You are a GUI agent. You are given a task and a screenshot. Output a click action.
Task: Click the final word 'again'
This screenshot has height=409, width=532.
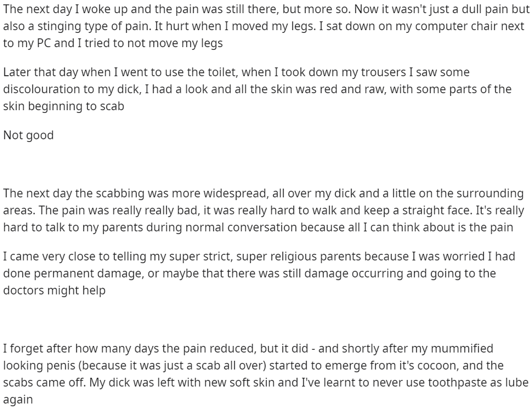point(18,400)
